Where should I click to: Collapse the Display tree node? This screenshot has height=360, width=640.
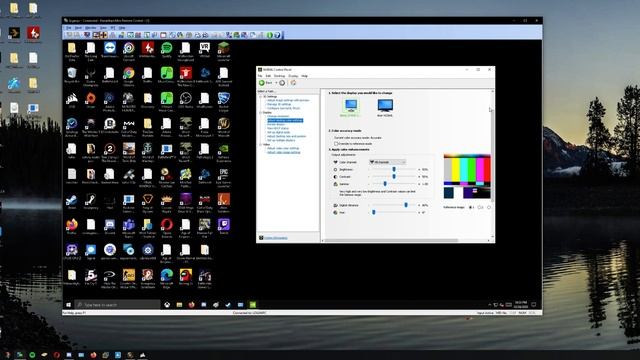coord(261,112)
